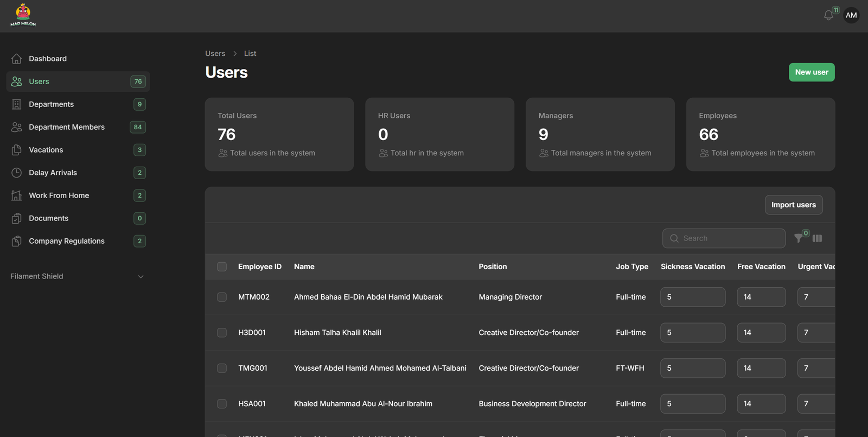This screenshot has width=868, height=437.
Task: Check the row for employee MTM002
Action: click(222, 297)
